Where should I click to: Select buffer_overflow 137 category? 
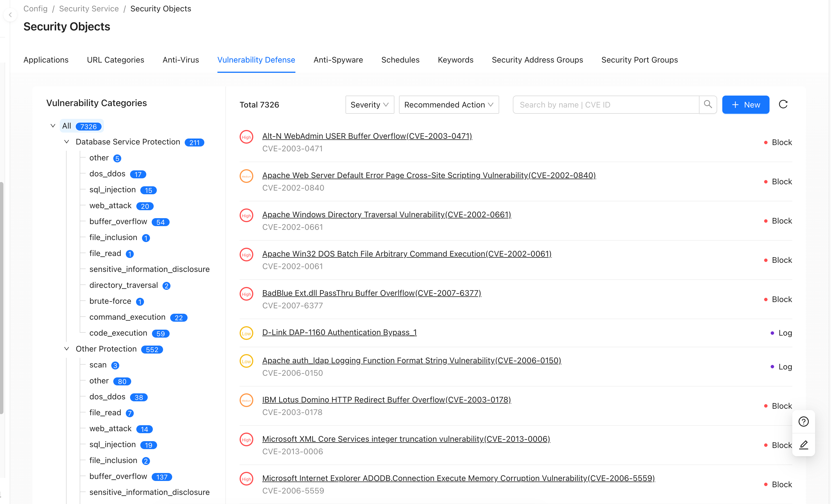click(131, 476)
